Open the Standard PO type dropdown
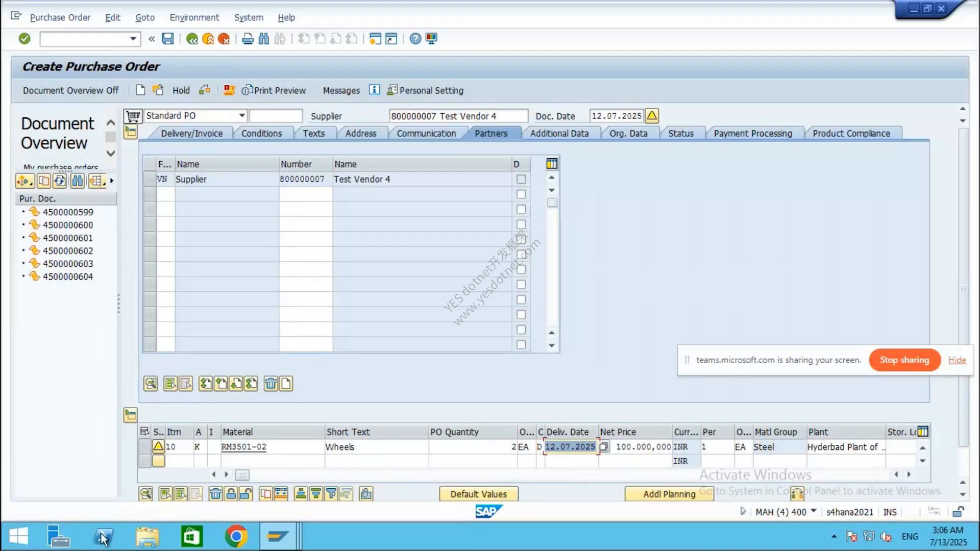 tap(242, 116)
